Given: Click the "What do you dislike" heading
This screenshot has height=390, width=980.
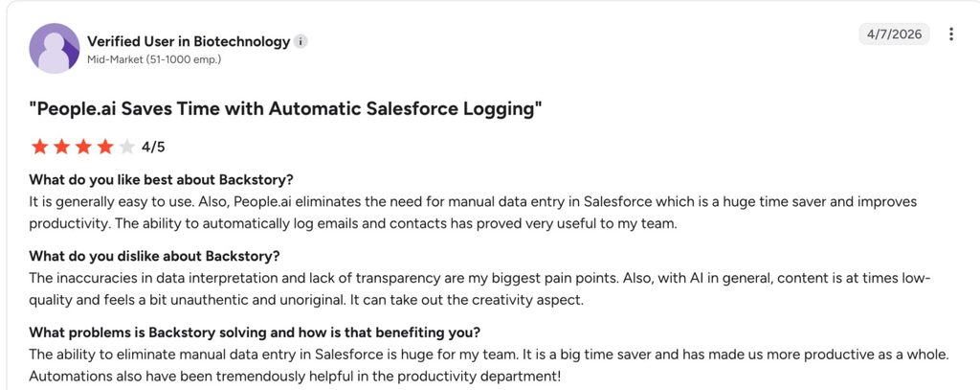Looking at the screenshot, I should pyautogui.click(x=154, y=257).
